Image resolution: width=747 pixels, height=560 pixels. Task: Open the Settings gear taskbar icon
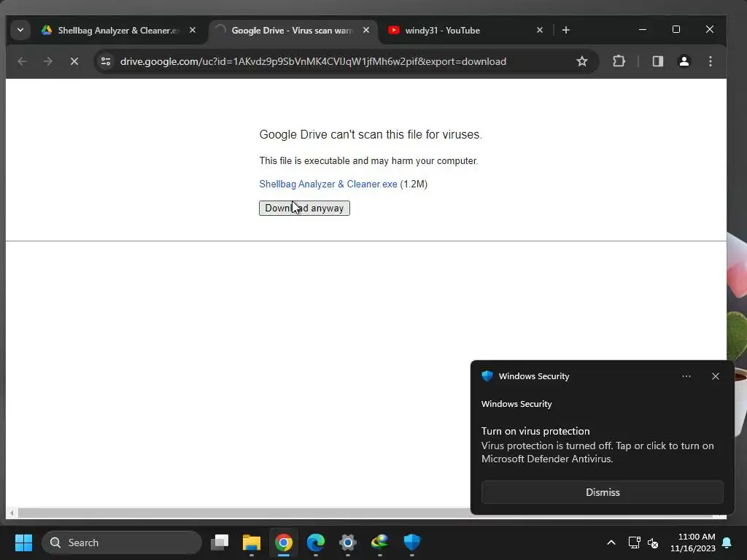pos(348,542)
